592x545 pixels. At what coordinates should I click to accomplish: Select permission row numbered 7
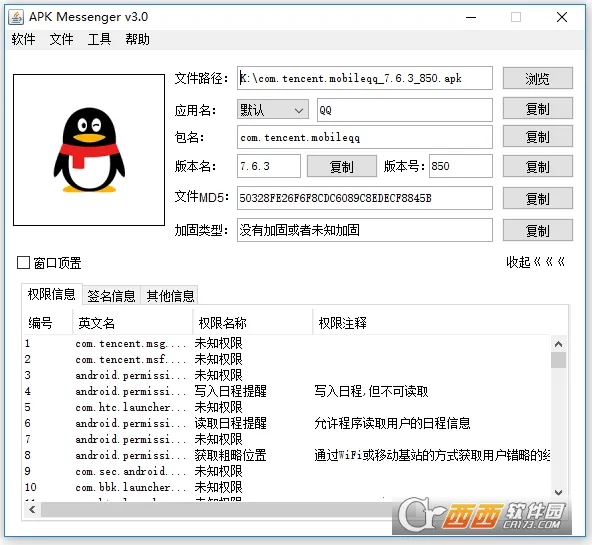(287, 439)
